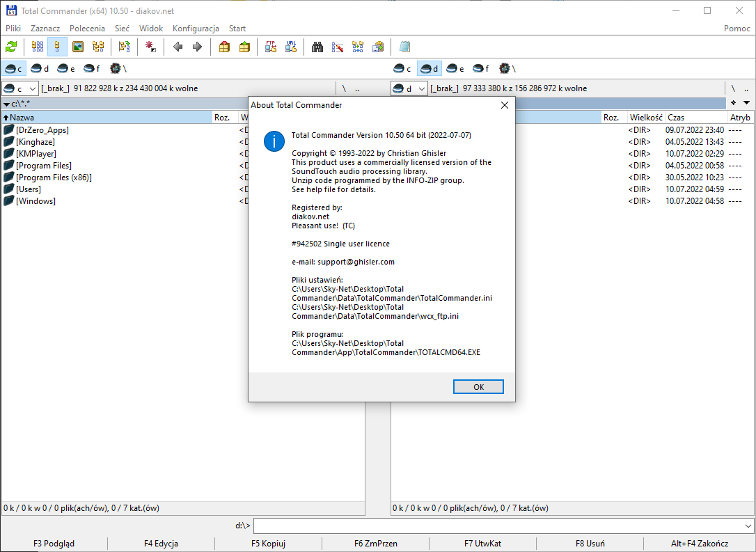Sort right panel by Wielkość column
The image size is (756, 552).
pyautogui.click(x=646, y=117)
